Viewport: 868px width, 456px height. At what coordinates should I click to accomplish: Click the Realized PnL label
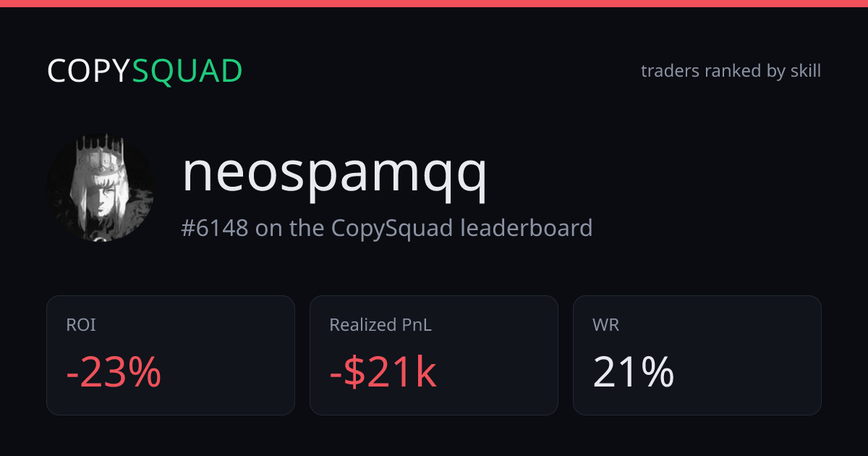point(380,325)
